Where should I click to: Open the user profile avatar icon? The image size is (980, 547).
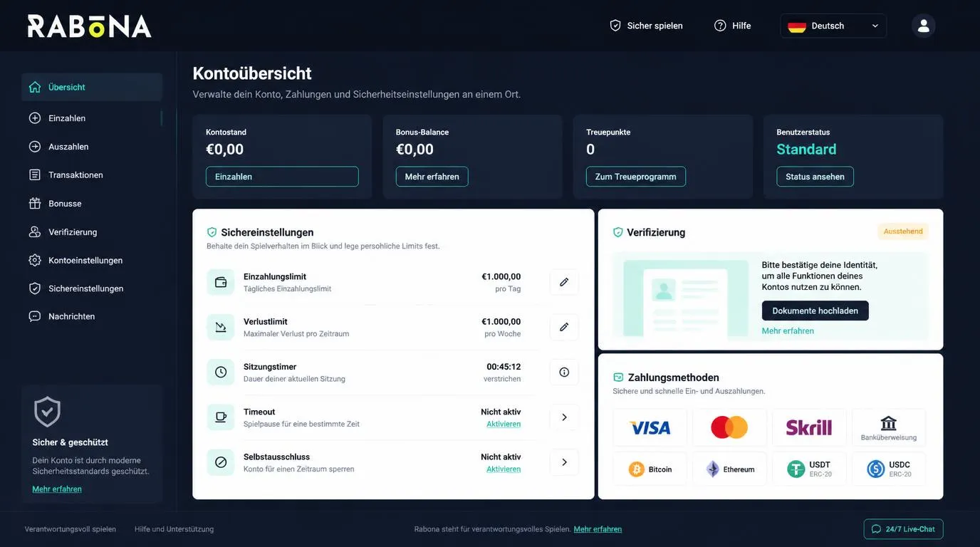(924, 26)
